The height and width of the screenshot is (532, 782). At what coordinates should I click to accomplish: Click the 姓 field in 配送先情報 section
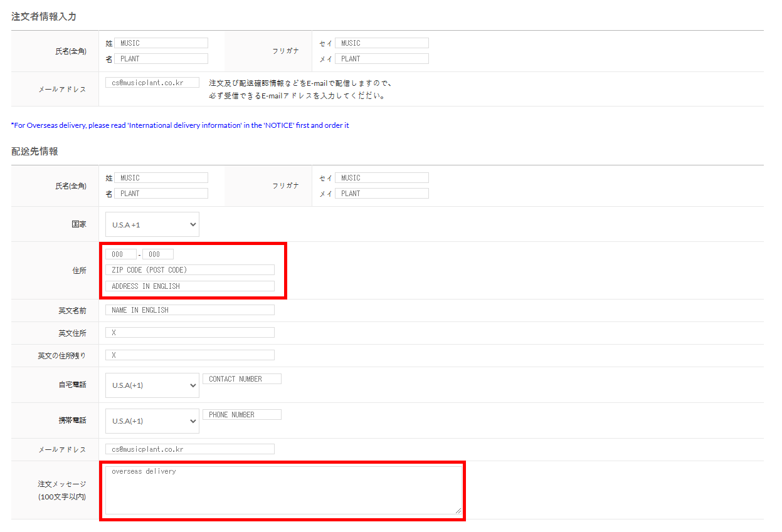click(x=161, y=178)
